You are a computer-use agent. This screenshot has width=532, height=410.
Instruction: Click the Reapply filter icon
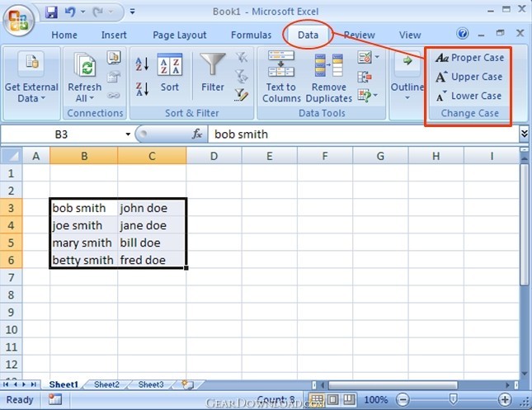coord(242,77)
